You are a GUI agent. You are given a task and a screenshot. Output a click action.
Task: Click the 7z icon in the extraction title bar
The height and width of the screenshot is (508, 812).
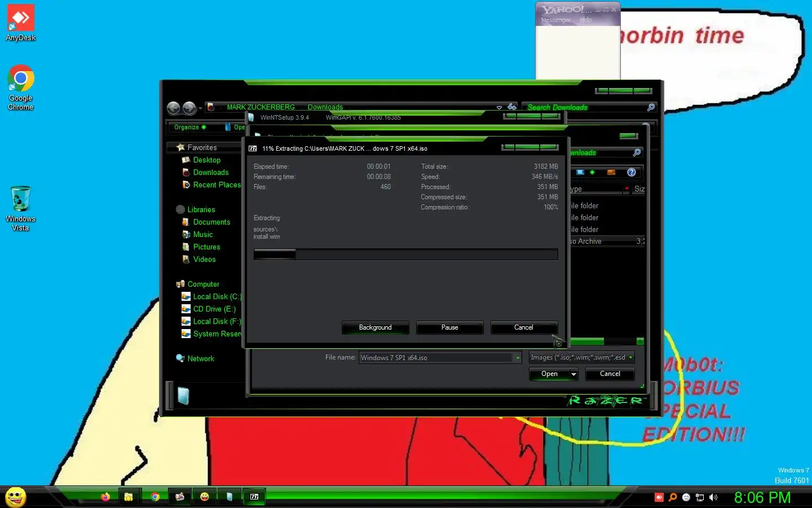point(253,148)
